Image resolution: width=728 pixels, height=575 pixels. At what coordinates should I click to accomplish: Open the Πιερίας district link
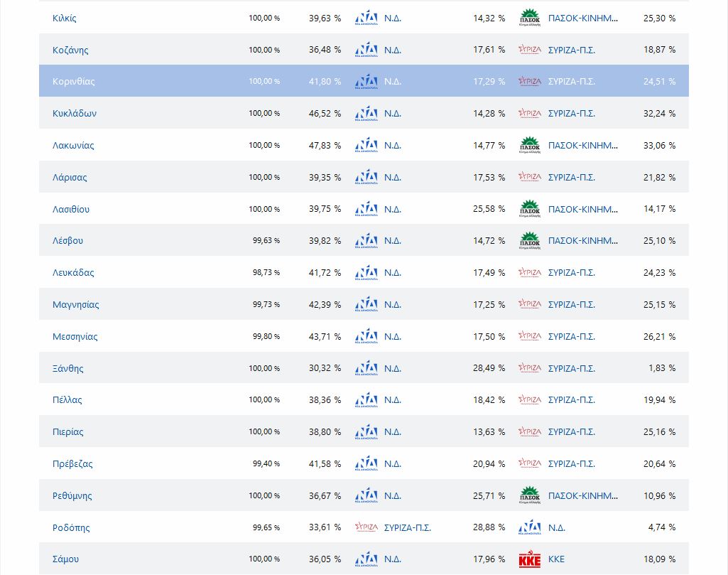click(67, 432)
